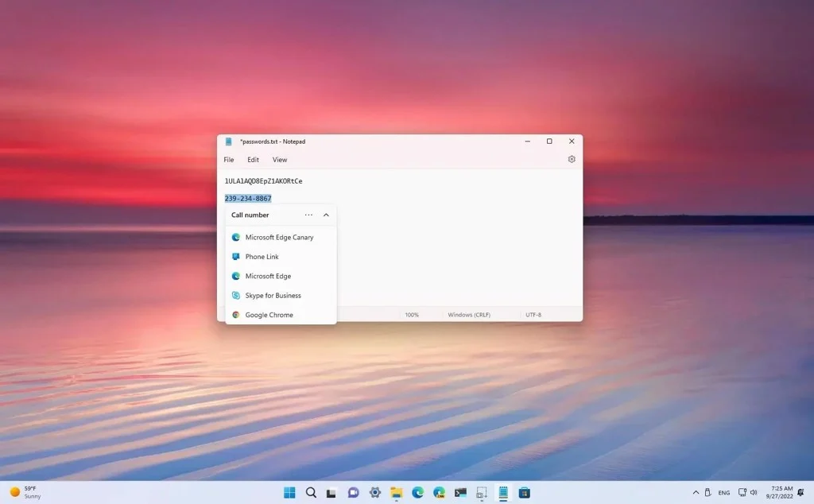Viewport: 814px width, 504px height.
Task: Open Task View from the taskbar
Action: pyautogui.click(x=331, y=493)
